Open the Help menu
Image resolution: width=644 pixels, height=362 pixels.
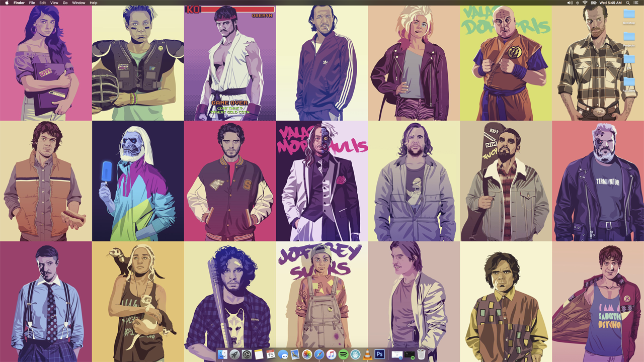tap(94, 3)
